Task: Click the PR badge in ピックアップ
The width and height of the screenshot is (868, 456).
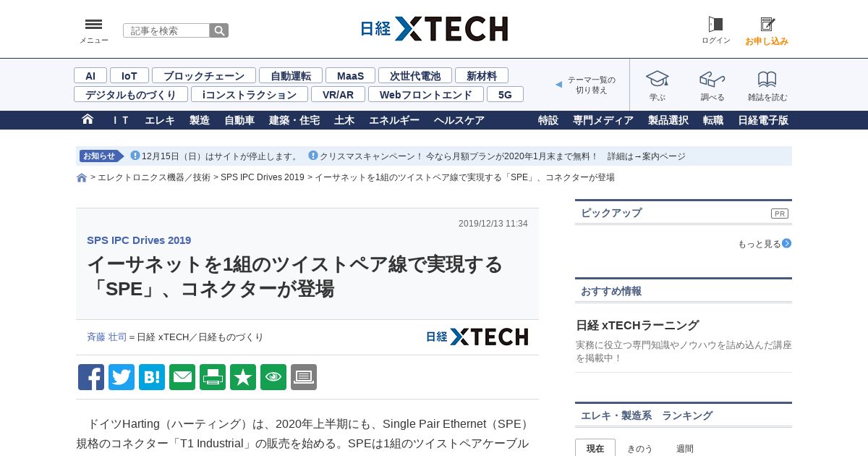Action: [x=780, y=214]
